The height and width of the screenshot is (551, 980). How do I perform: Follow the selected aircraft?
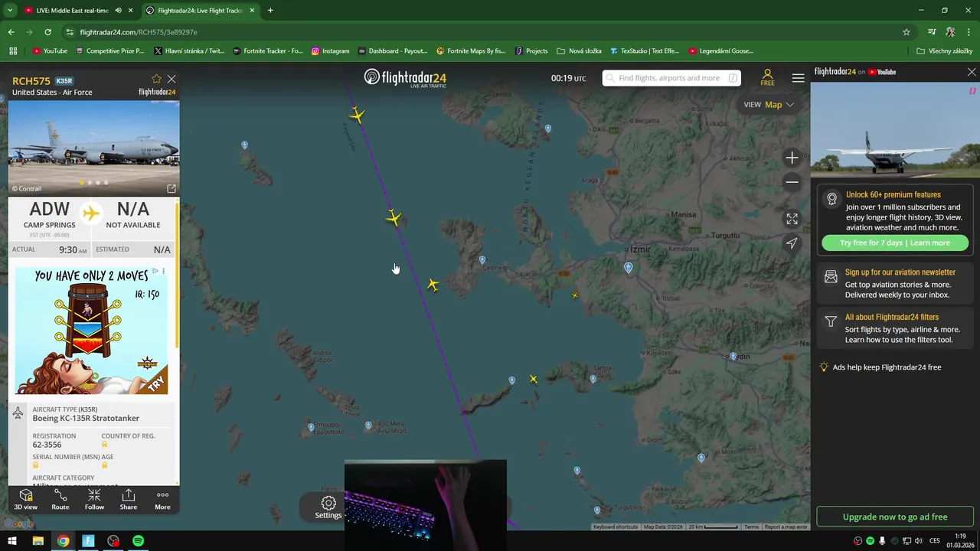94,500
